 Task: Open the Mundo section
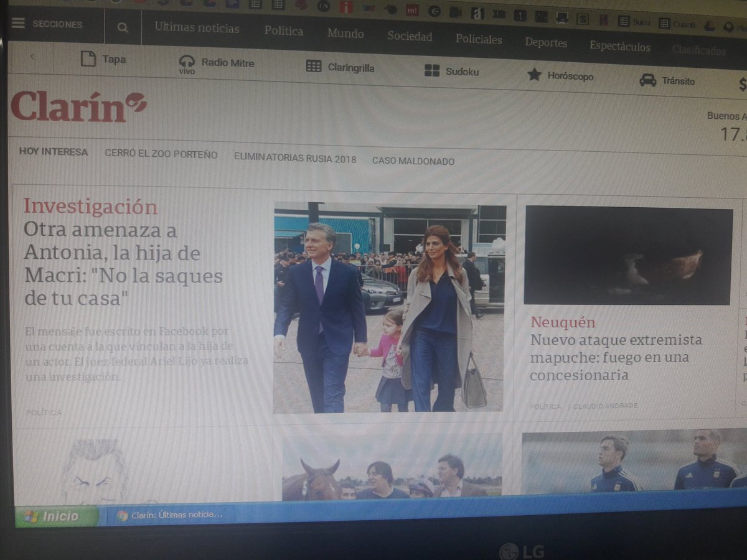point(345,34)
